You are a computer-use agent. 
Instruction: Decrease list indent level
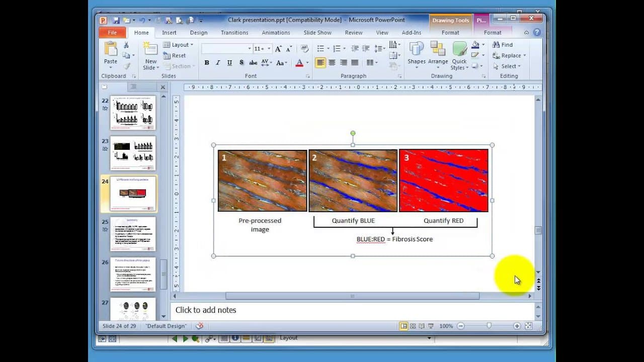click(355, 49)
